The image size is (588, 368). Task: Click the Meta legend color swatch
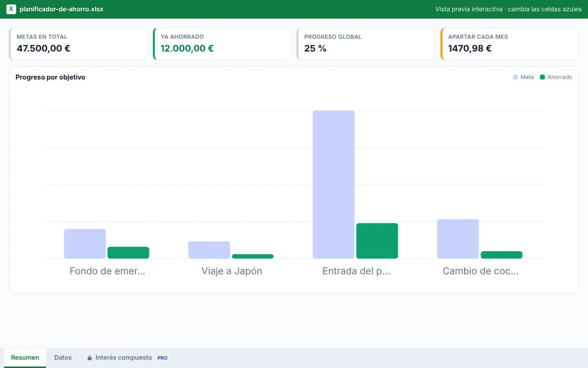515,77
